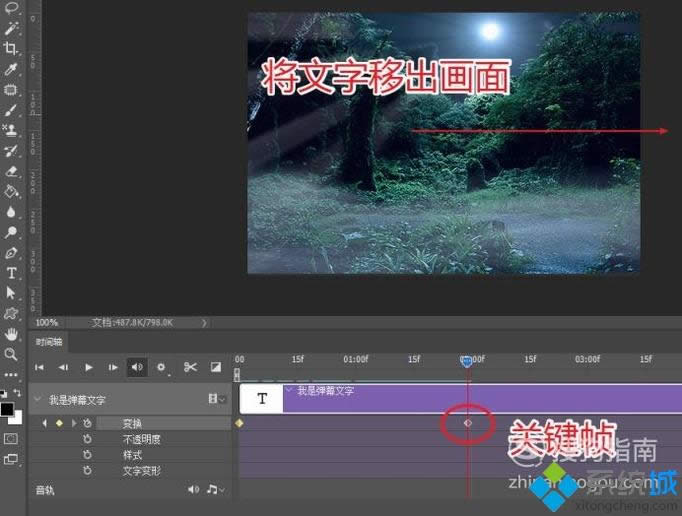Click the 100% zoom level field
This screenshot has height=516, width=682.
[x=47, y=322]
